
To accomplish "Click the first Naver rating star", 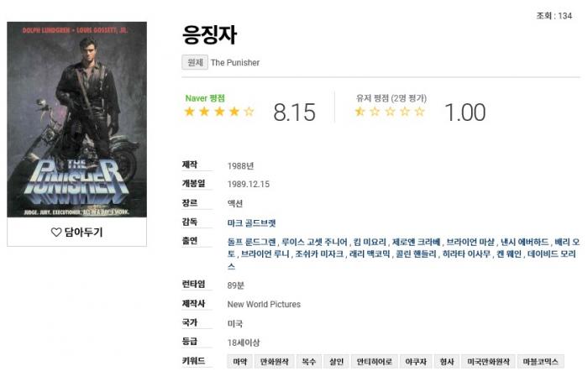I will 189,112.
